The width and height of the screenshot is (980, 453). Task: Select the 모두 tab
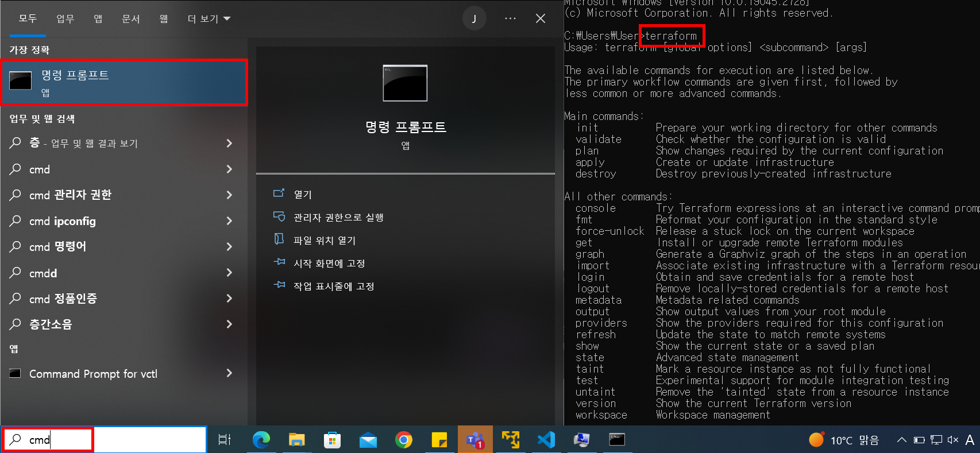(28, 19)
